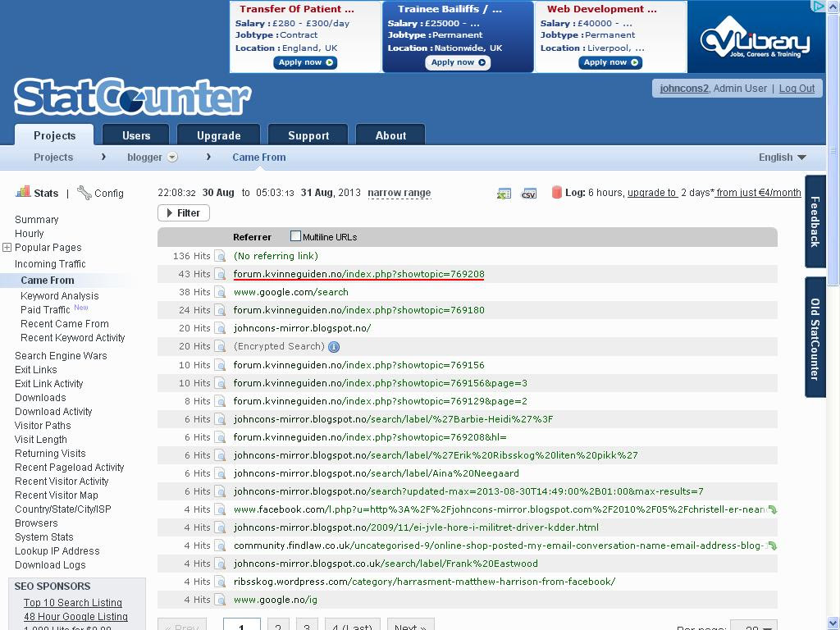
Task: Click the Config wrench icon
Action: (84, 192)
